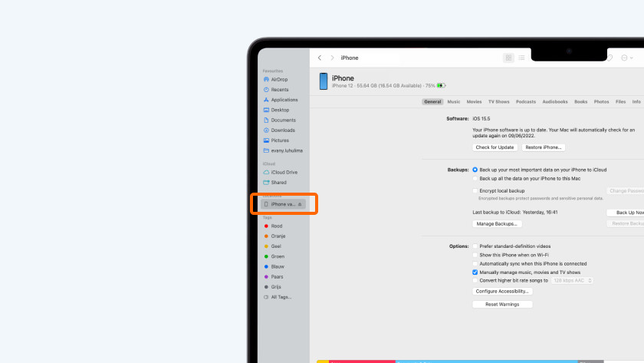Image resolution: width=644 pixels, height=363 pixels.
Task: Click the Back Up Now button
Action: pyautogui.click(x=625, y=213)
